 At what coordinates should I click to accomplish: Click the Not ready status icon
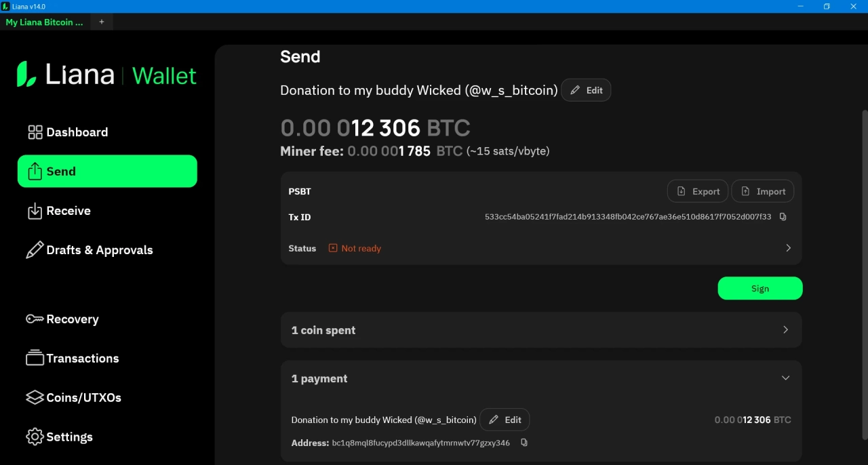[333, 248]
